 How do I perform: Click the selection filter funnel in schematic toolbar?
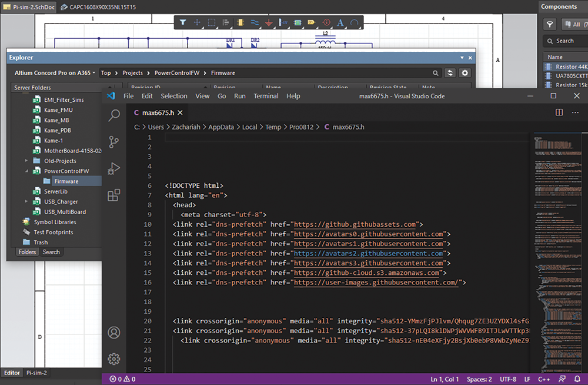183,22
